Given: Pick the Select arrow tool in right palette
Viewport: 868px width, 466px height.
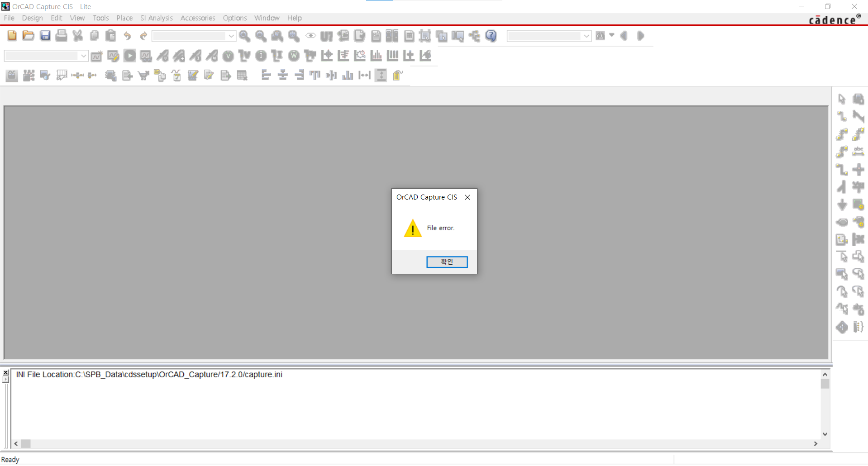Looking at the screenshot, I should pyautogui.click(x=842, y=99).
